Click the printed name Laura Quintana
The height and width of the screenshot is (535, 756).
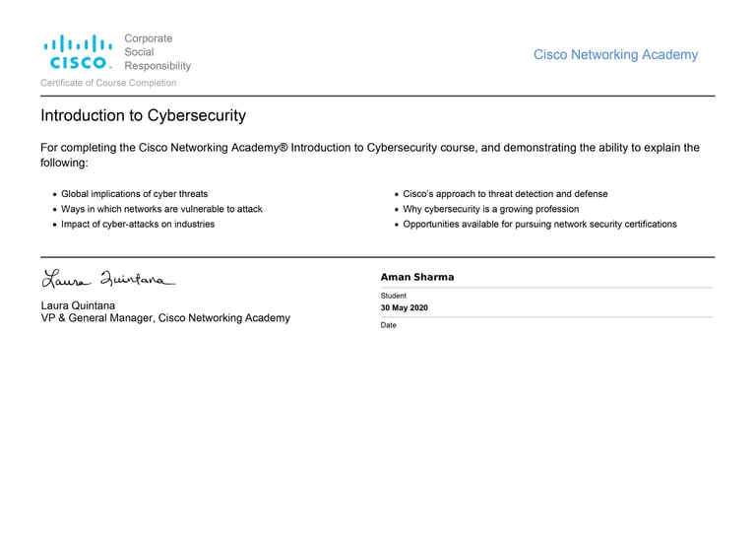(x=78, y=305)
